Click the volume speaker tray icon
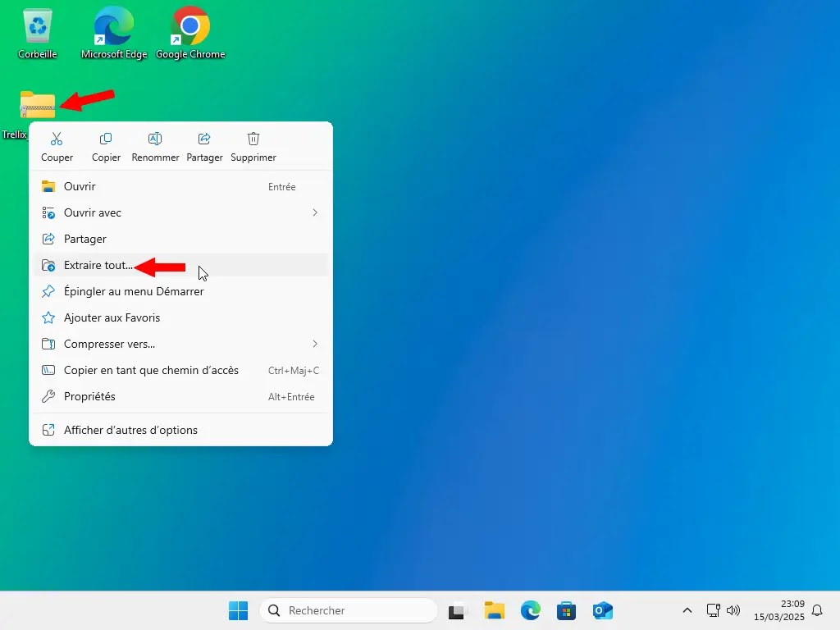Image resolution: width=840 pixels, height=630 pixels. [733, 610]
